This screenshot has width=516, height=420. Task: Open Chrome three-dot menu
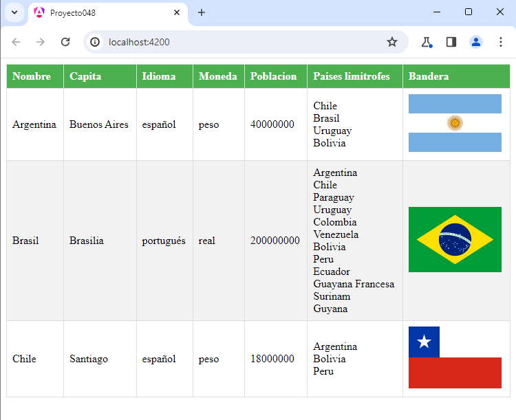(x=501, y=42)
